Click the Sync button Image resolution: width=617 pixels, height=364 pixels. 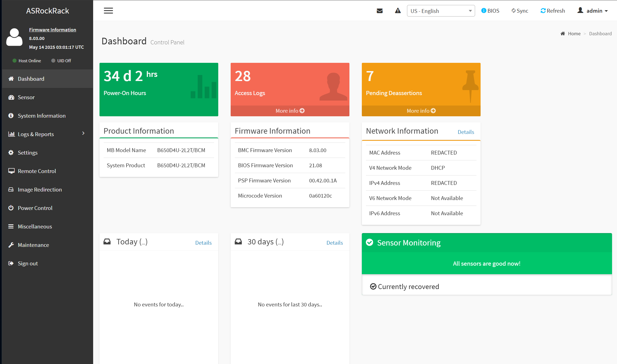[x=520, y=11]
